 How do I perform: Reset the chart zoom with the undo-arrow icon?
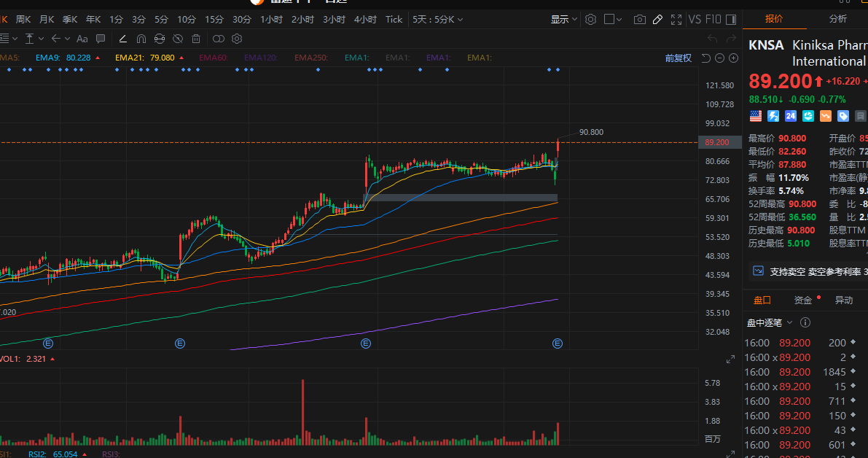pyautogui.click(x=705, y=58)
